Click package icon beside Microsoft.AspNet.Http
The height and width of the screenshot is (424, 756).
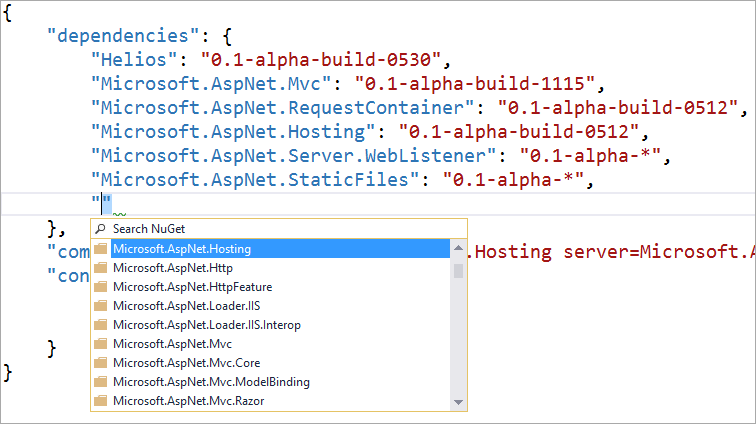(100, 268)
